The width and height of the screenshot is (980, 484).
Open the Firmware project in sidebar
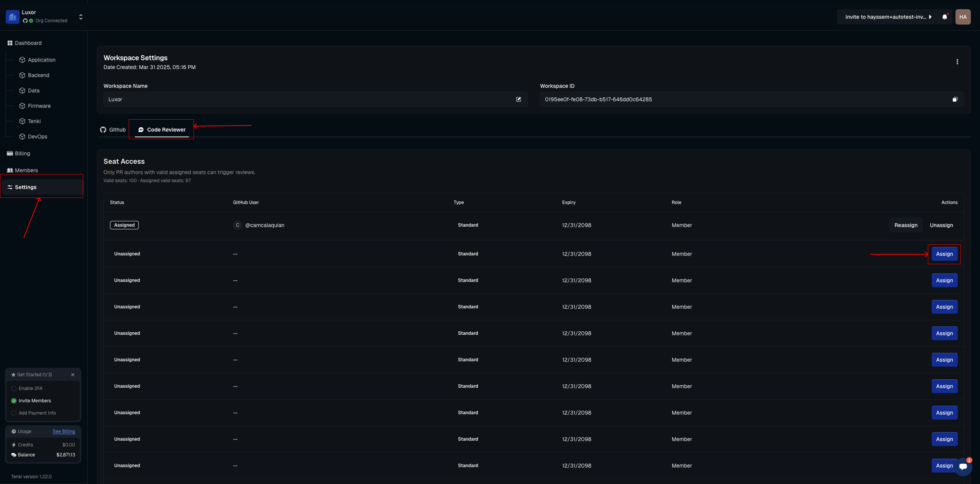pyautogui.click(x=39, y=106)
